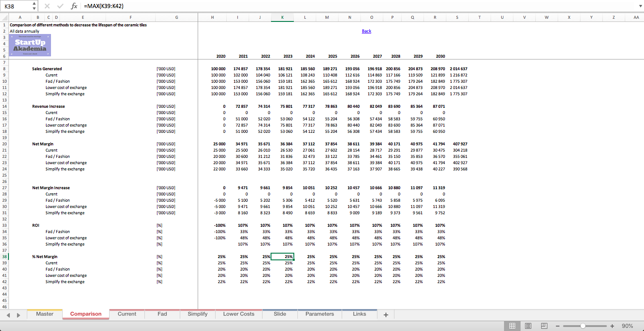Switch to the Links sheet tab

pos(359,314)
